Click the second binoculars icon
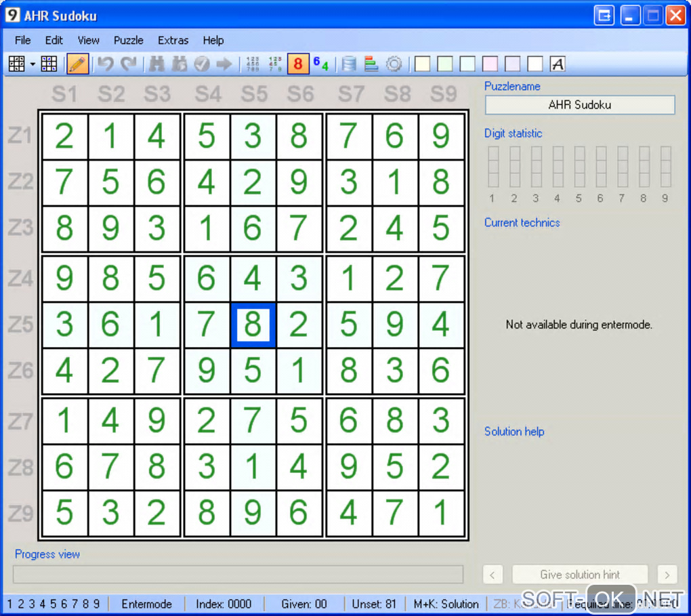This screenshot has height=616, width=691. [179, 64]
